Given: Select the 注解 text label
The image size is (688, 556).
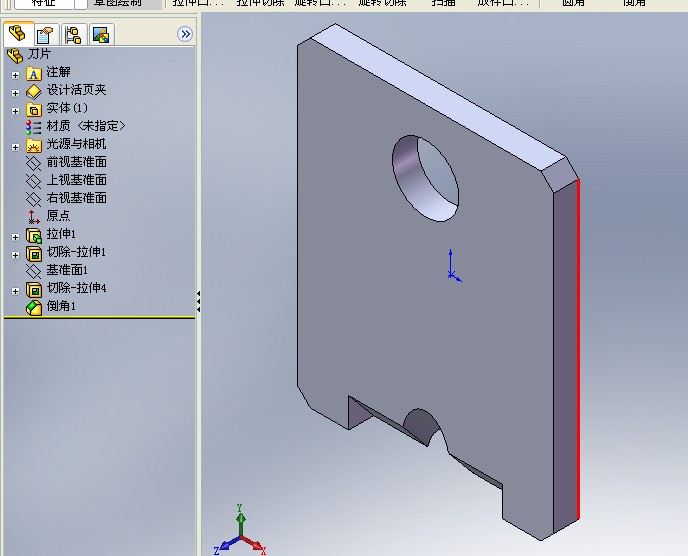Looking at the screenshot, I should (x=58, y=72).
